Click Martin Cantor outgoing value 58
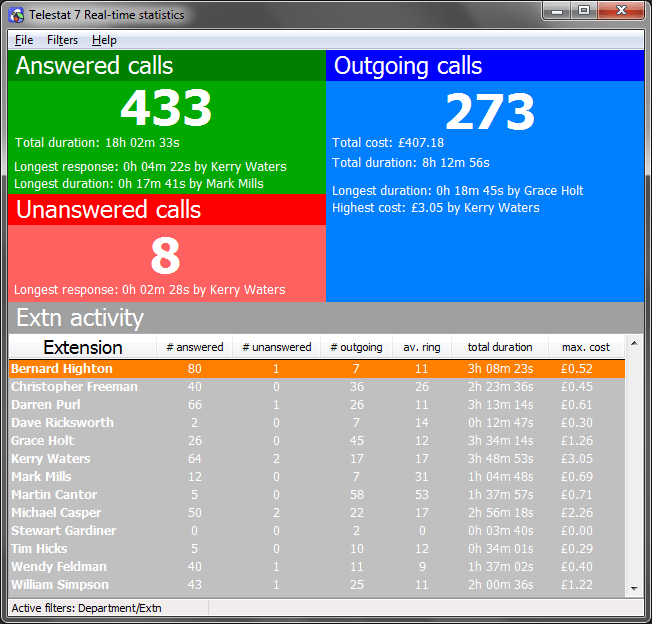652x624 pixels. pos(357,495)
